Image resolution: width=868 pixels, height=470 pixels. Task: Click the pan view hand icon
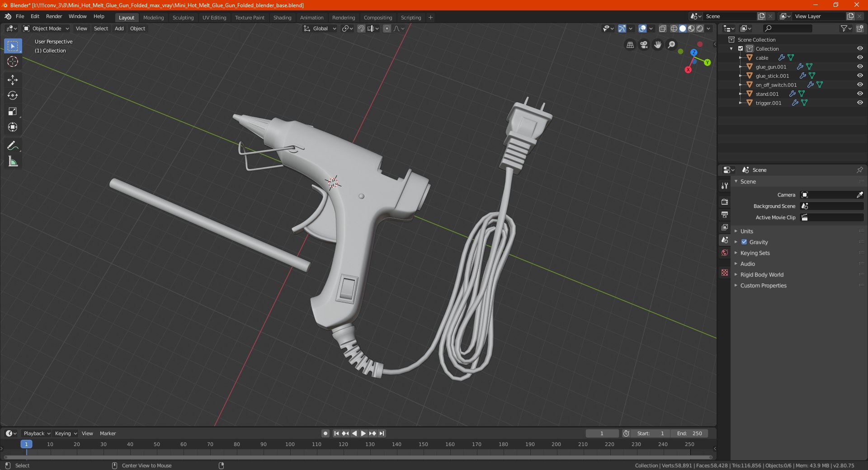(658, 45)
